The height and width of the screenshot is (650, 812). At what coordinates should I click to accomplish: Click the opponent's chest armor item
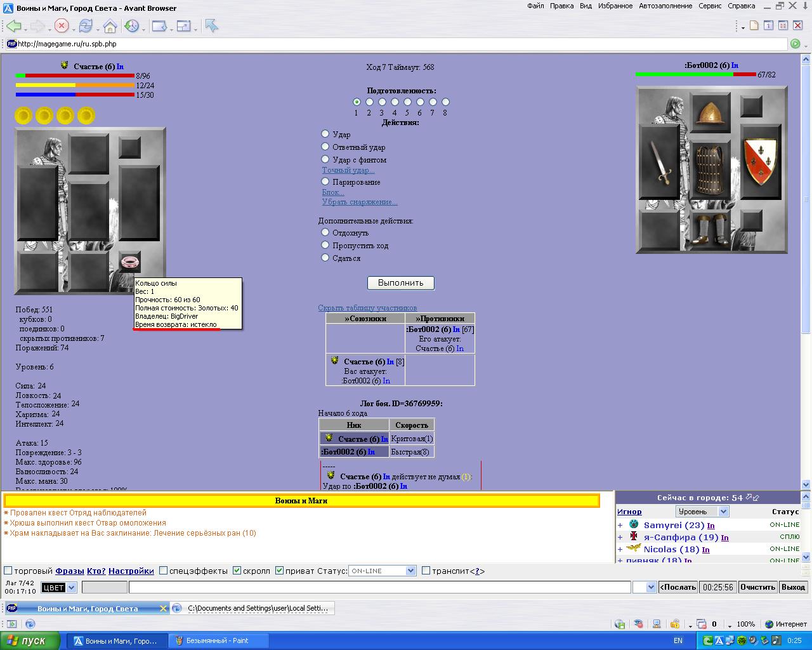click(710, 169)
